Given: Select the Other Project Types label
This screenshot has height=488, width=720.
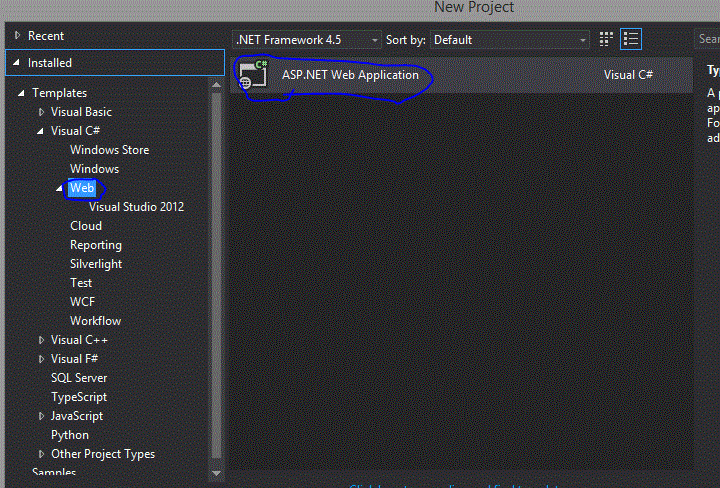Looking at the screenshot, I should point(103,454).
